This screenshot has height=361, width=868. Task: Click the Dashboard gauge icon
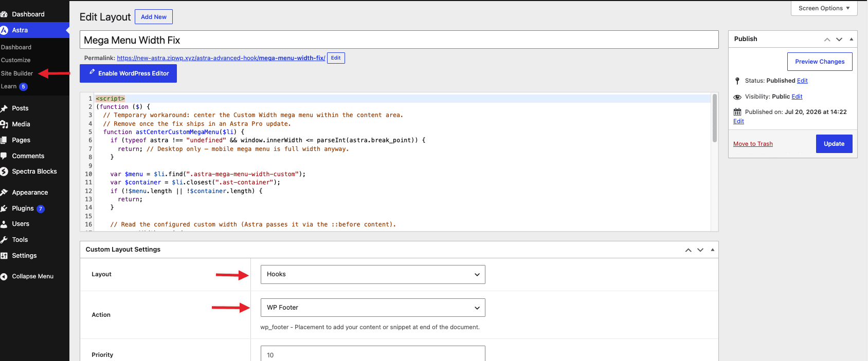click(x=4, y=14)
